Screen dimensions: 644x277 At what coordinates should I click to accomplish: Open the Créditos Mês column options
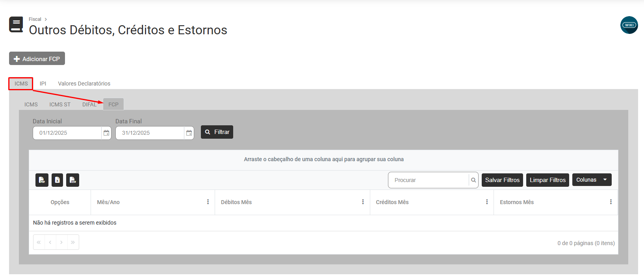487,202
